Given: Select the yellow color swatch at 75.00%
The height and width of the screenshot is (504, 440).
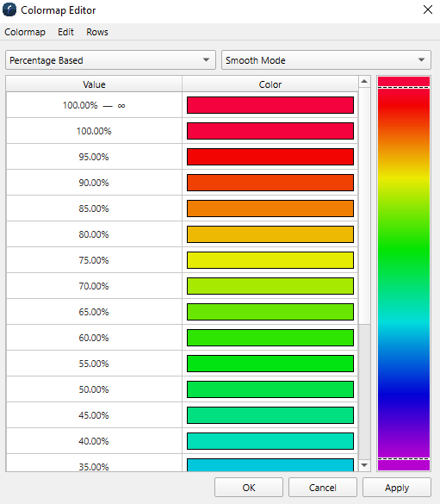Looking at the screenshot, I should click(270, 260).
